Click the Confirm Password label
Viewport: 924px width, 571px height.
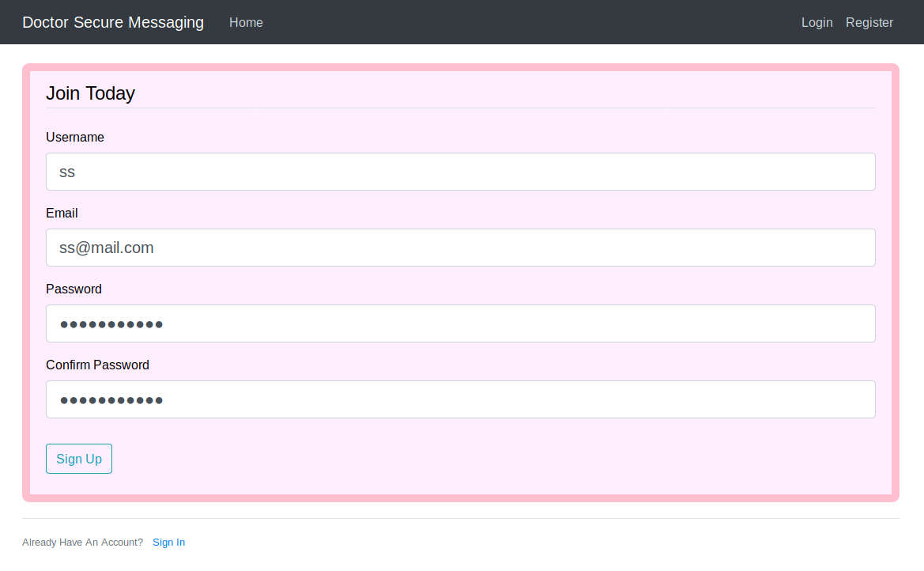[x=98, y=365]
